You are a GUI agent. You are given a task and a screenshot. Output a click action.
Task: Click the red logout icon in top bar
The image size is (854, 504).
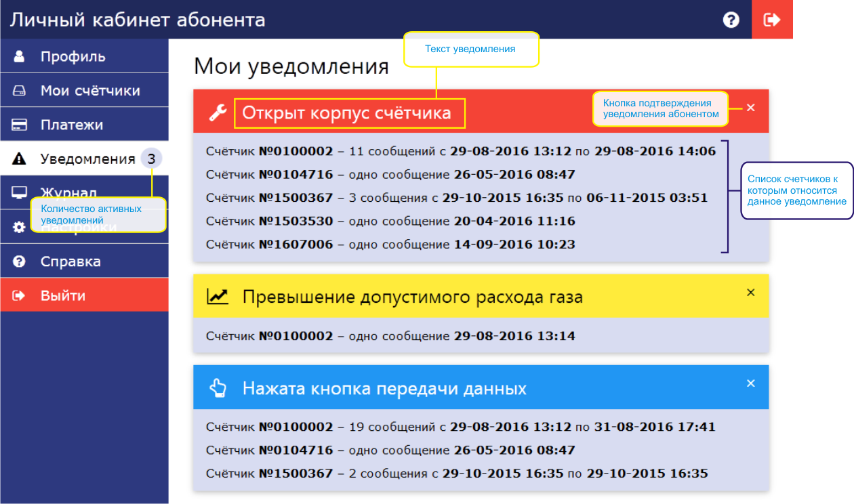[x=772, y=20]
